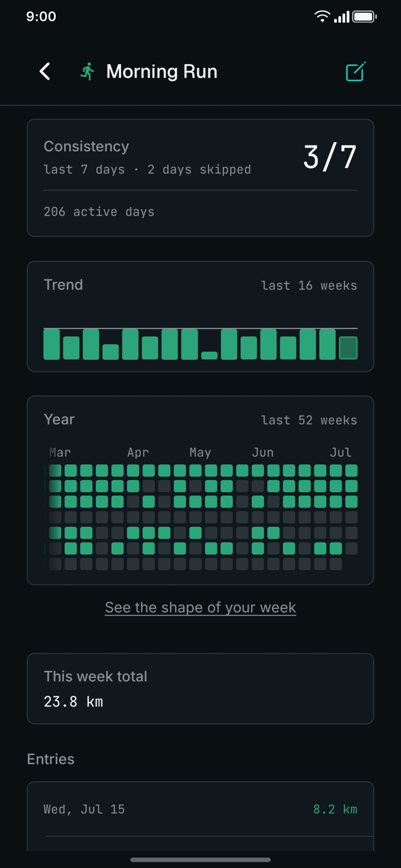This screenshot has width=401, height=868.
Task: Open 'See the shape of your week' link
Action: (x=200, y=607)
